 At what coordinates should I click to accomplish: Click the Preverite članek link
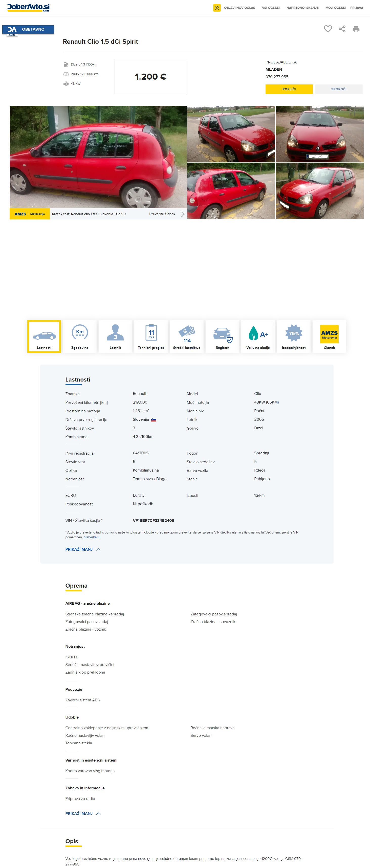pos(162,214)
